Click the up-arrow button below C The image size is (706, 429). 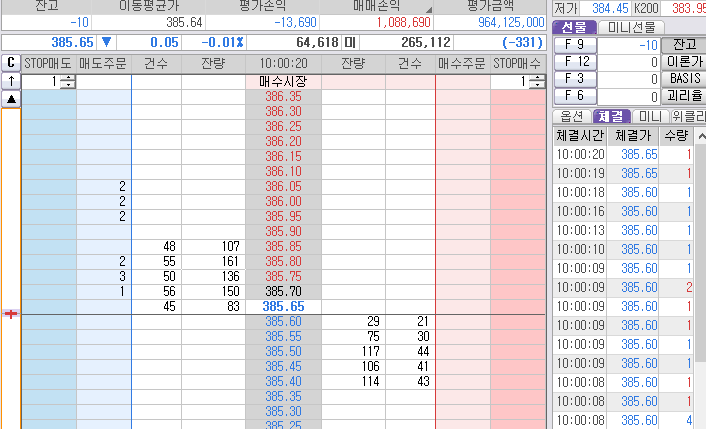11,81
